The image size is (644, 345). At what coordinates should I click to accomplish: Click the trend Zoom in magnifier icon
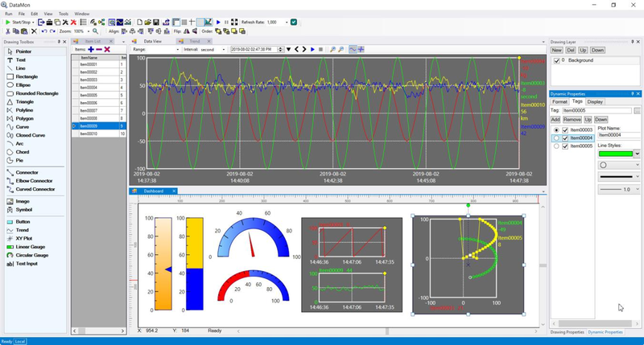click(333, 49)
